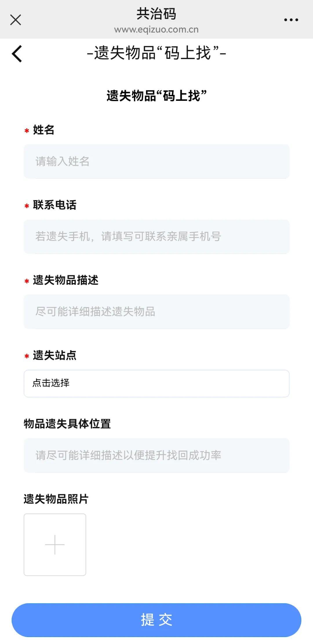Viewport: 313px width, 644px height.
Task: Click the 遗失站点 label
Action: click(54, 355)
